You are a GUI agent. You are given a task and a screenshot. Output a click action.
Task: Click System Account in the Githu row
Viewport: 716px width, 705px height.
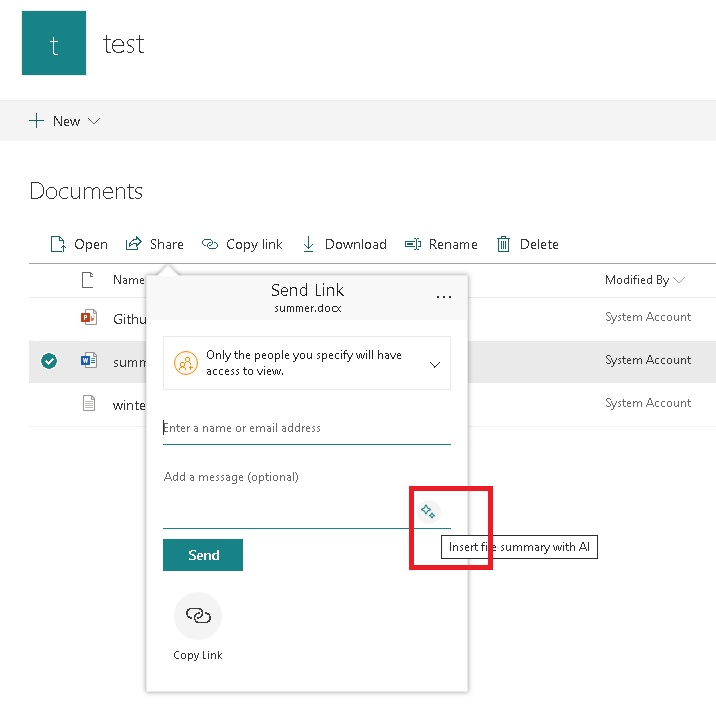pos(648,317)
